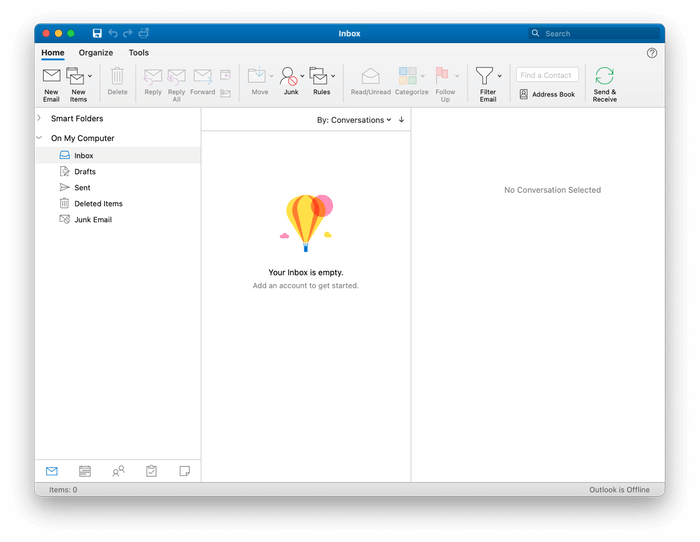Image resolution: width=700 pixels, height=542 pixels.
Task: Open the Junk dropdown arrow
Action: point(302,76)
